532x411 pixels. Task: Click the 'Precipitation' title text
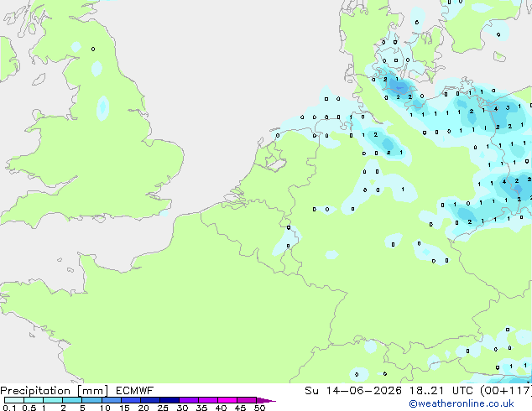coord(35,391)
